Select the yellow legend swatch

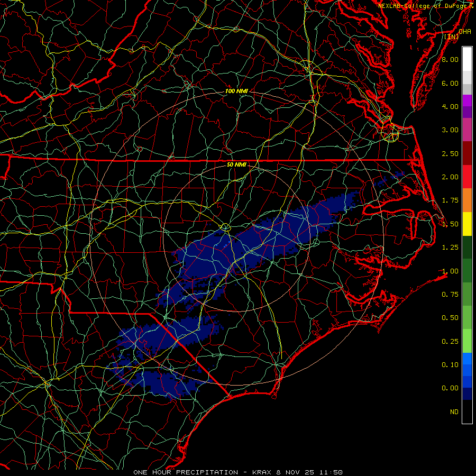point(467,224)
